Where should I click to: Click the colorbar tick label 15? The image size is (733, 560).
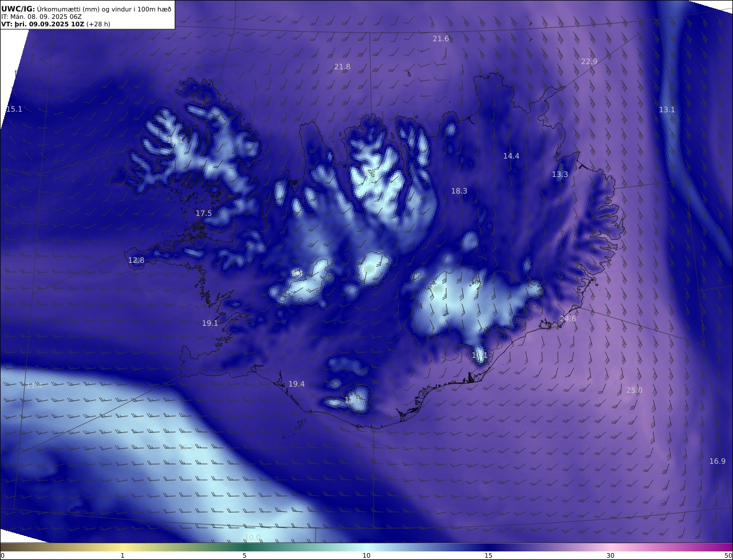coord(488,555)
